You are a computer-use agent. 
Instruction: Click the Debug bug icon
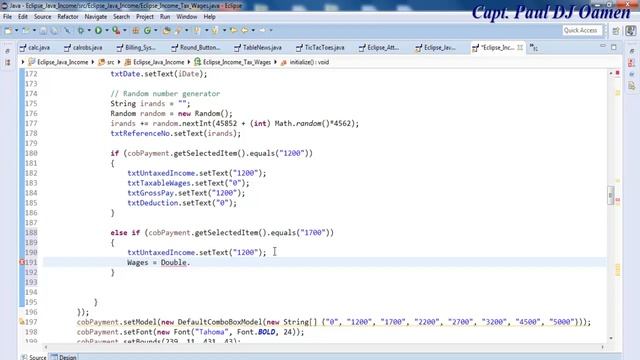coord(80,30)
